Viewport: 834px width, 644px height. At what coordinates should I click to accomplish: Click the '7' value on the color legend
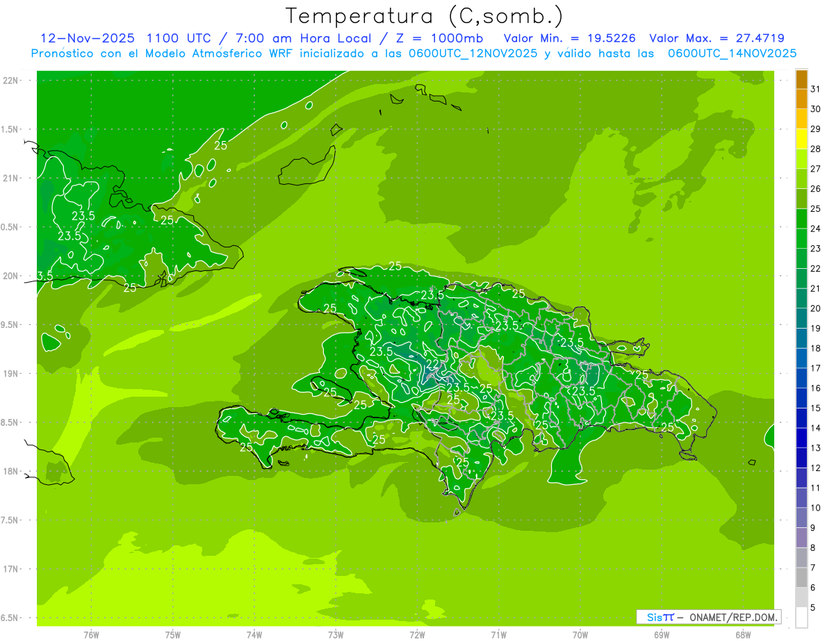[813, 568]
